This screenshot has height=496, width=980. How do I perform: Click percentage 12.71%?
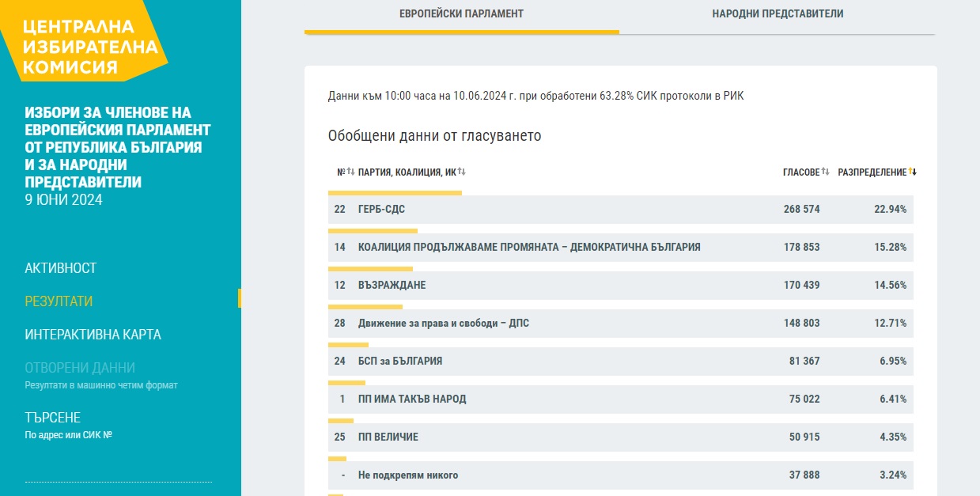891,324
